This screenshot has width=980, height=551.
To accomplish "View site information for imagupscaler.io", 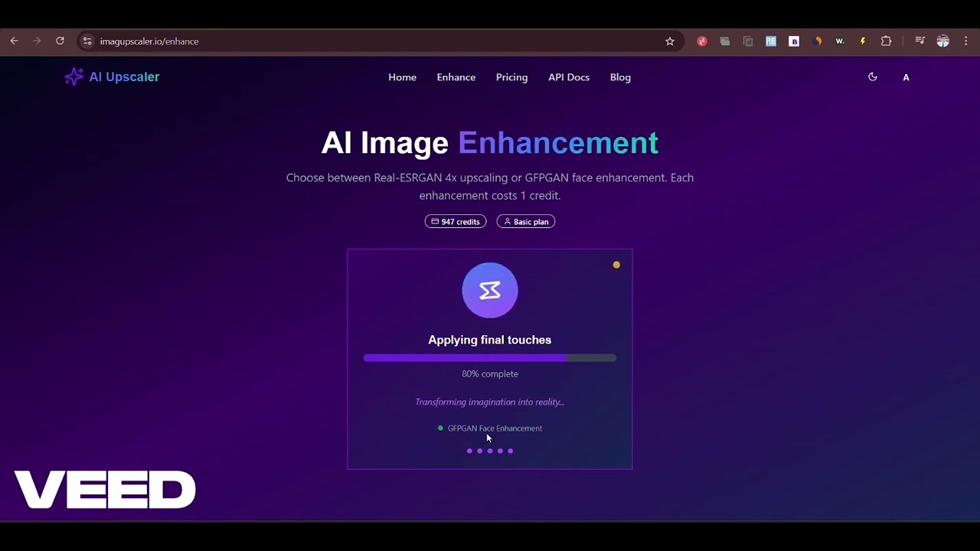I will (x=87, y=41).
